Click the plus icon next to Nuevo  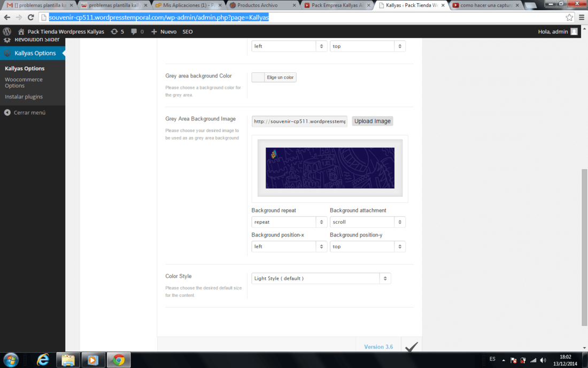click(x=154, y=32)
